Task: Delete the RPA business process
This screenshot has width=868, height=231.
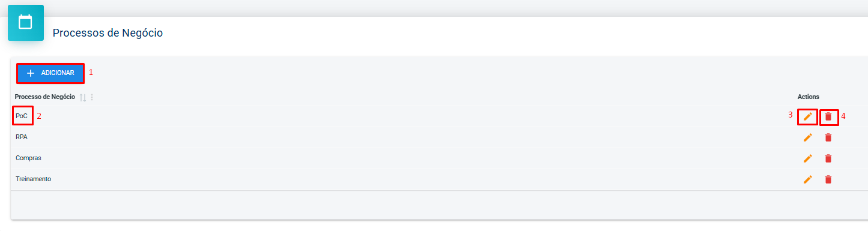Action: point(828,137)
